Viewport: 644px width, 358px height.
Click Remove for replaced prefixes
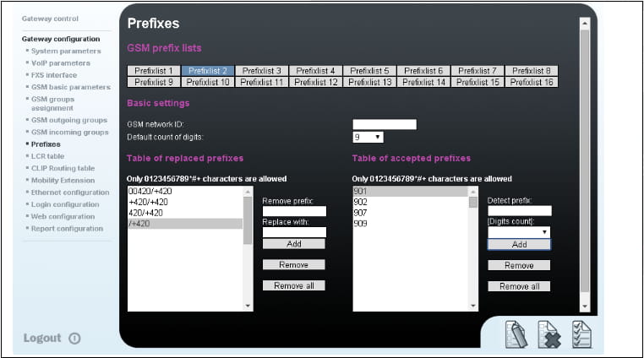coord(293,265)
